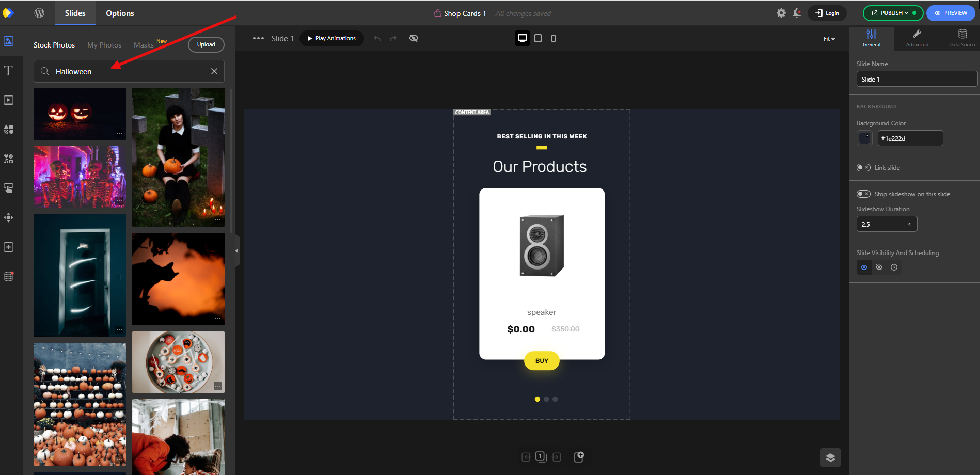Click the Preview button
This screenshot has width=980, height=475.
tap(951, 13)
